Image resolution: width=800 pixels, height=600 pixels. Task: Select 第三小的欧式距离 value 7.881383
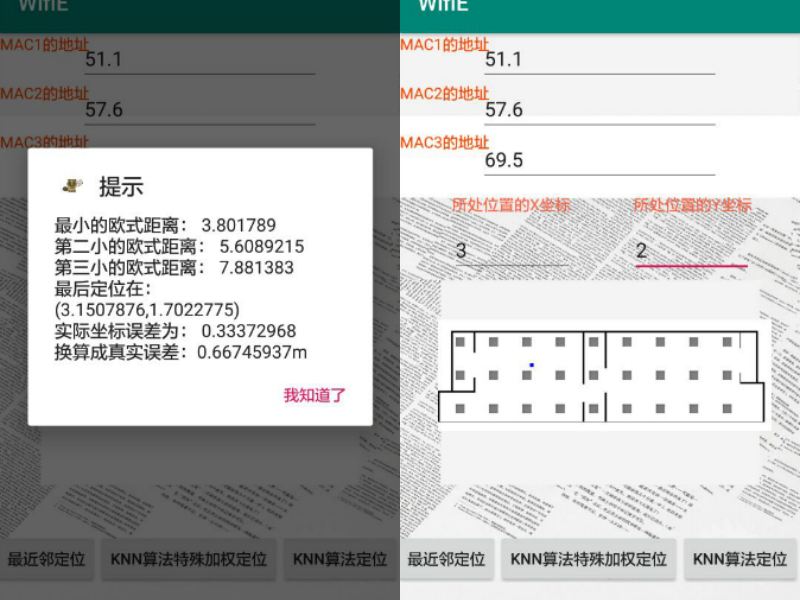(257, 267)
